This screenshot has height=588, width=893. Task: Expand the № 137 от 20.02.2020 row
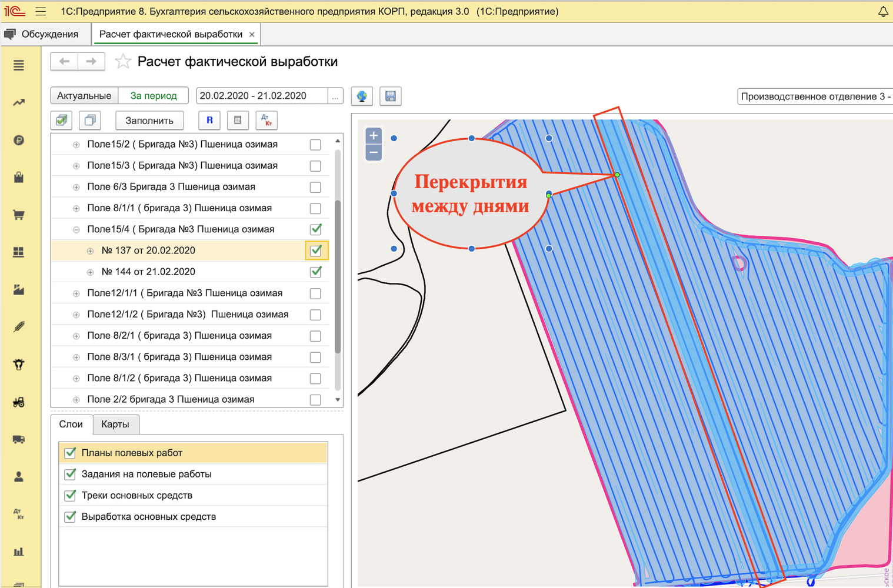[90, 250]
